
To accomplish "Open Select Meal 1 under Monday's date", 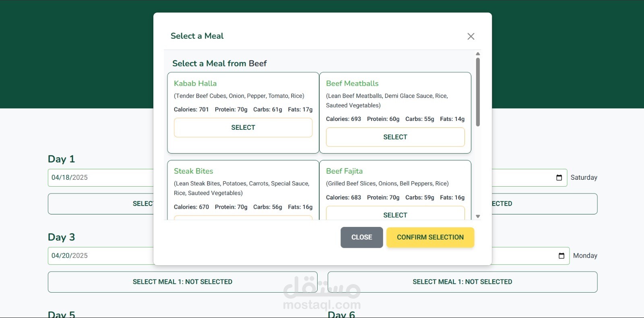I will [x=462, y=282].
